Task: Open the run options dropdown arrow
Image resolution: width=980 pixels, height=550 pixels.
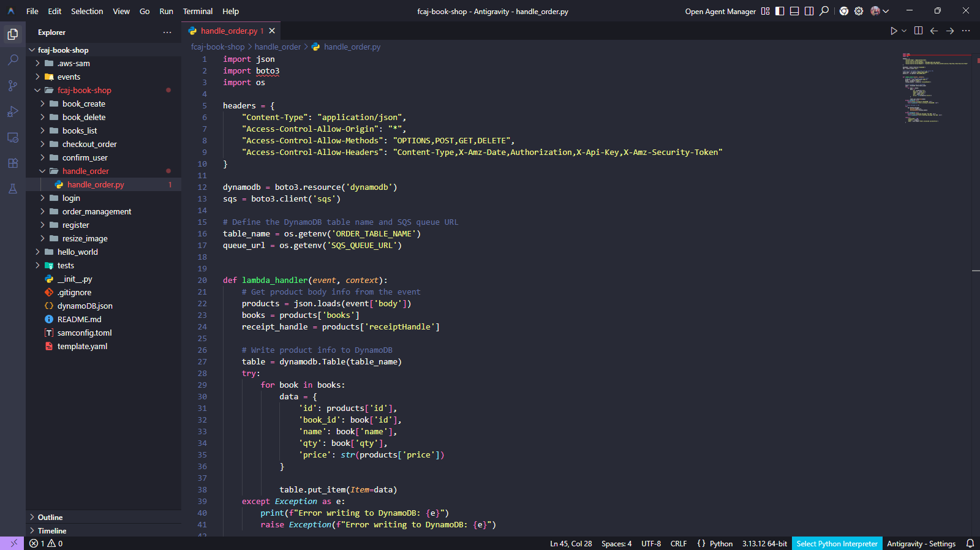Action: click(x=904, y=31)
